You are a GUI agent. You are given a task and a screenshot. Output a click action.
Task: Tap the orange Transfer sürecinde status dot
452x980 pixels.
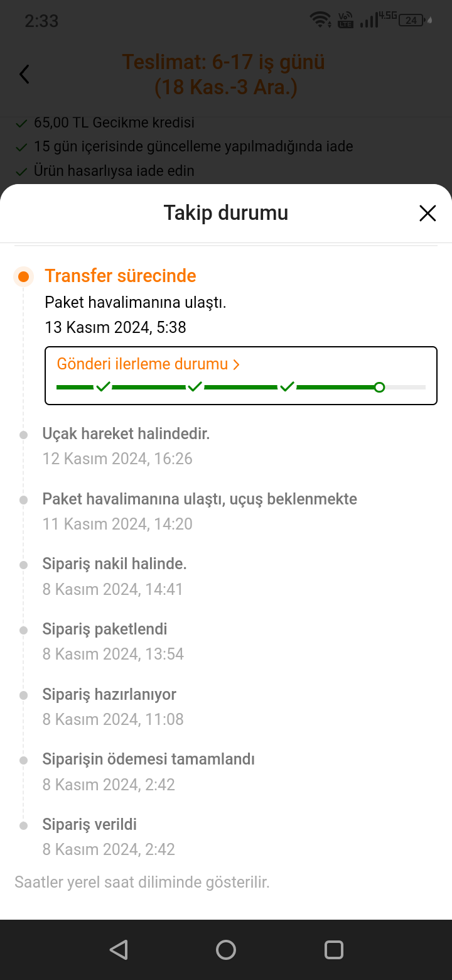coord(24,276)
